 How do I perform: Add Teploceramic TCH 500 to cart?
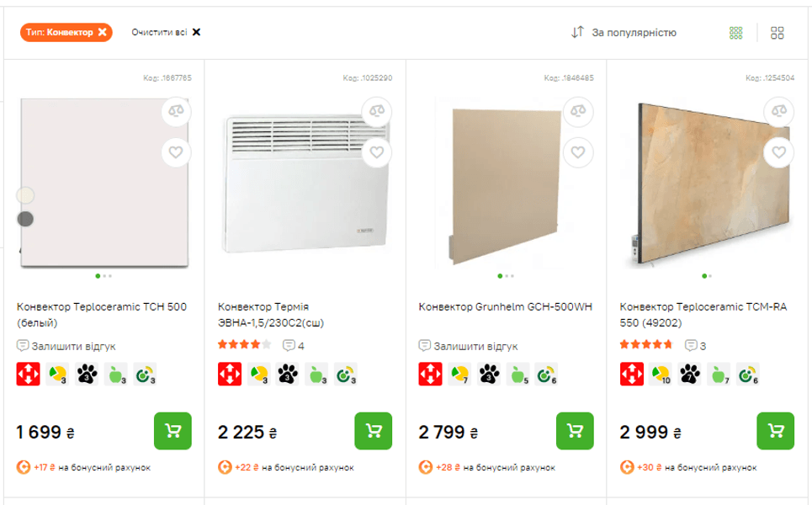[x=173, y=431]
